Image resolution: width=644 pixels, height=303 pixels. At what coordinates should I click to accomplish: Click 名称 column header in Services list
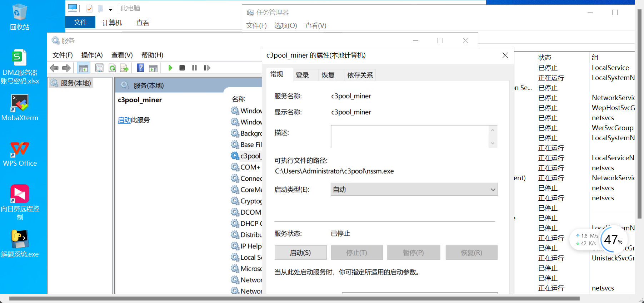click(x=238, y=99)
